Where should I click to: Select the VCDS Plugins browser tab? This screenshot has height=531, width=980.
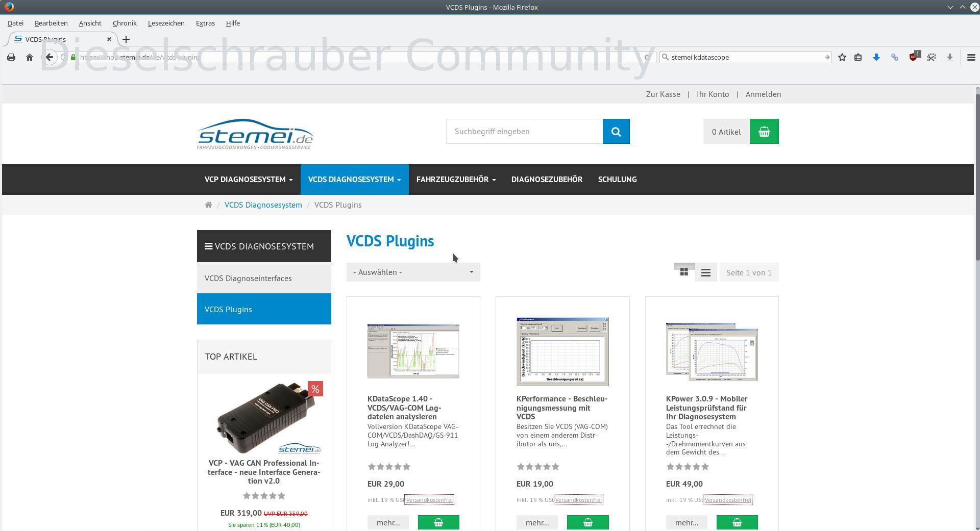[62, 39]
